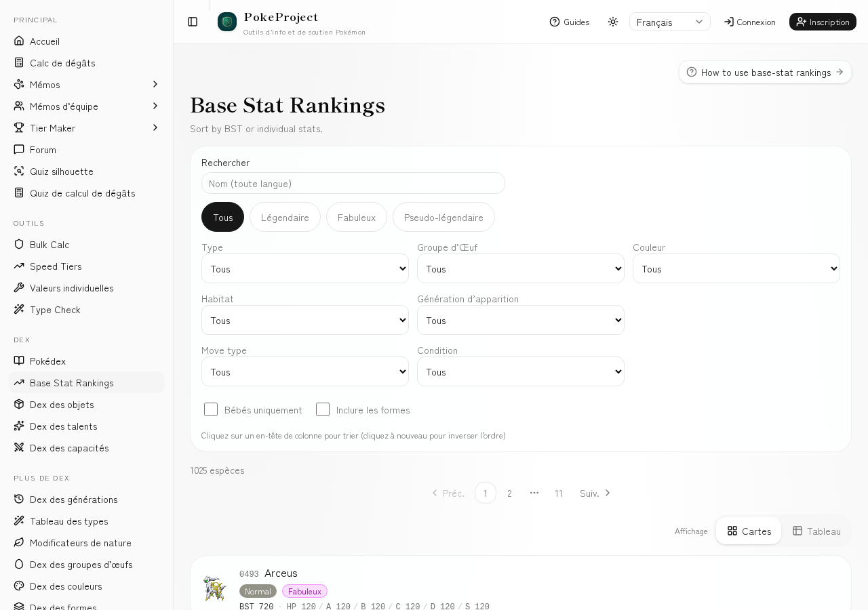This screenshot has width=868, height=610.
Task: Click the Forum chat bubble icon
Action: coord(19,149)
